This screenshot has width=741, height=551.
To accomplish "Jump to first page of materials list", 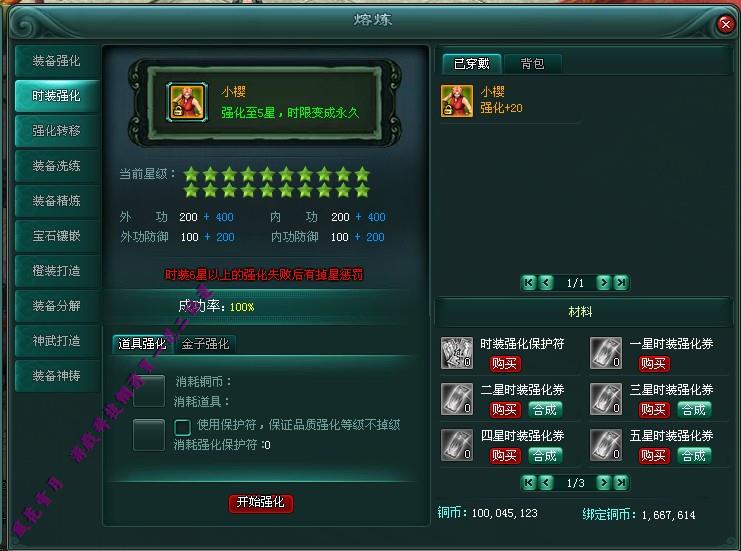I will [x=529, y=482].
